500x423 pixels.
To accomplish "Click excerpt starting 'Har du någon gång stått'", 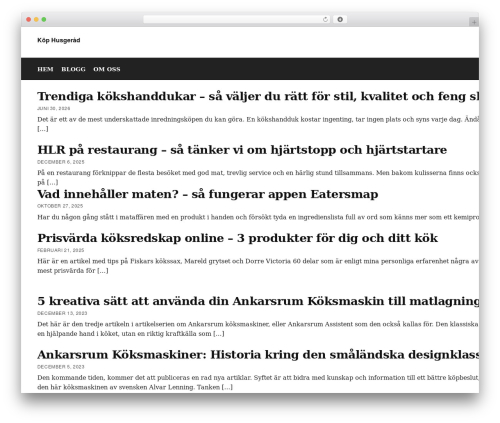I will pyautogui.click(x=258, y=217).
